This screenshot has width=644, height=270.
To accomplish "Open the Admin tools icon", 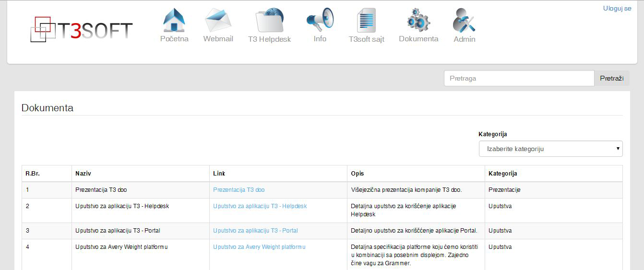I will click(464, 20).
